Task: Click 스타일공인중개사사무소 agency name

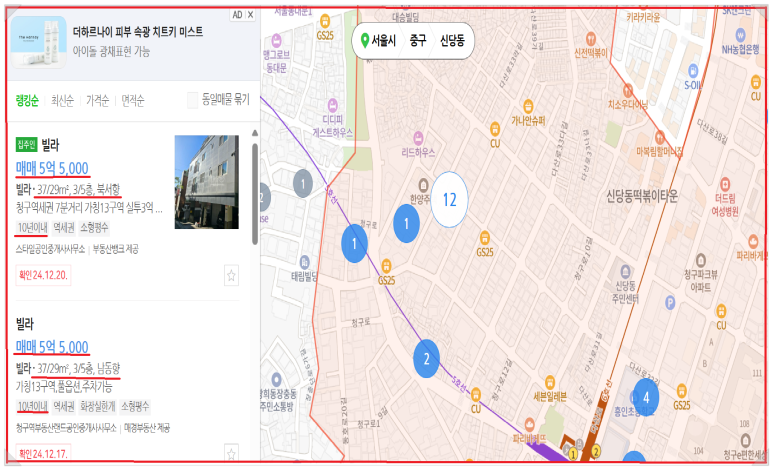Action: [50, 249]
